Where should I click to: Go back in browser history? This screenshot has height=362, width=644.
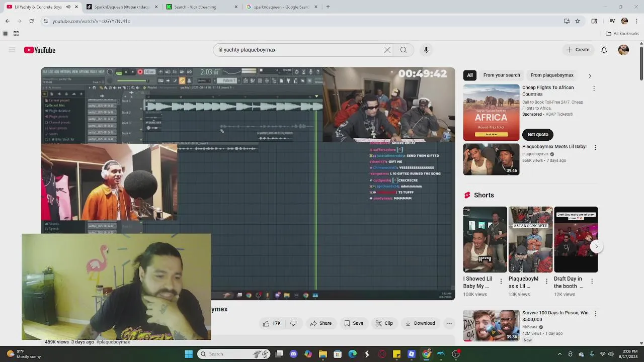[7, 21]
